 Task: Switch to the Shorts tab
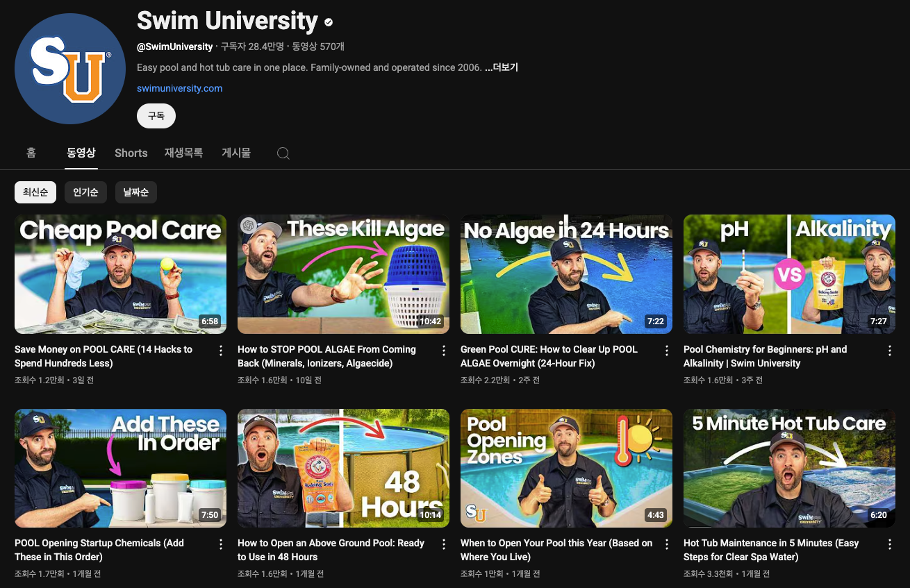click(x=131, y=153)
